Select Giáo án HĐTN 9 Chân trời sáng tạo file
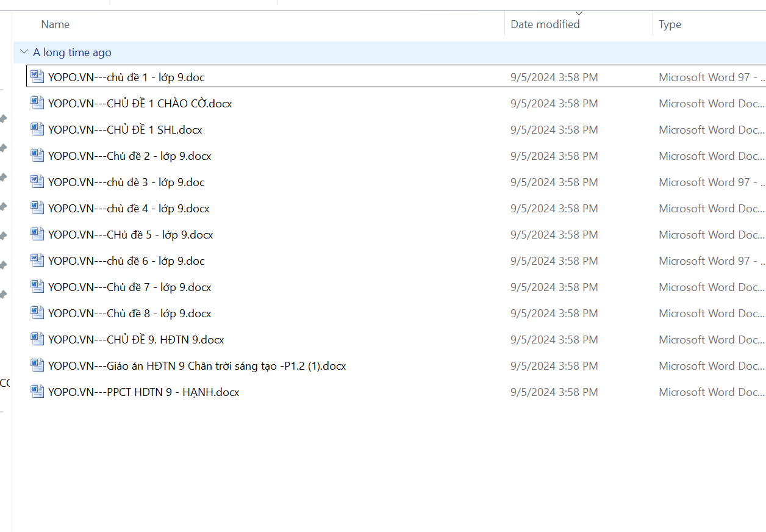Screen dimensions: 766x532 pos(197,366)
